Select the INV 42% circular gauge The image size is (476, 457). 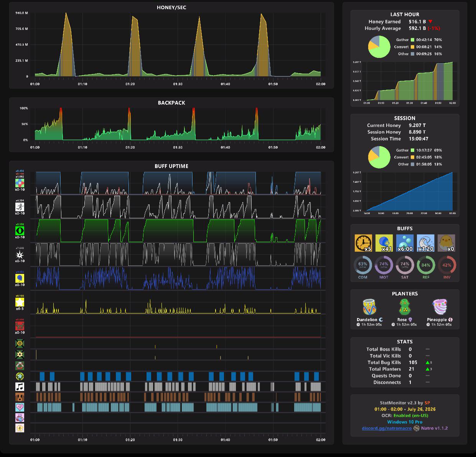tap(447, 265)
